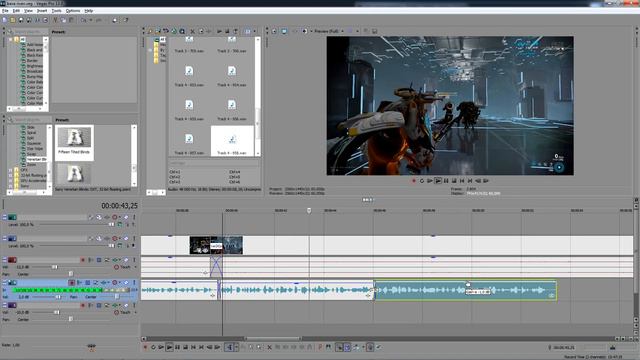This screenshot has width=640, height=360.
Task: Open Project Video Properties in preview toolbar
Action: tap(274, 31)
